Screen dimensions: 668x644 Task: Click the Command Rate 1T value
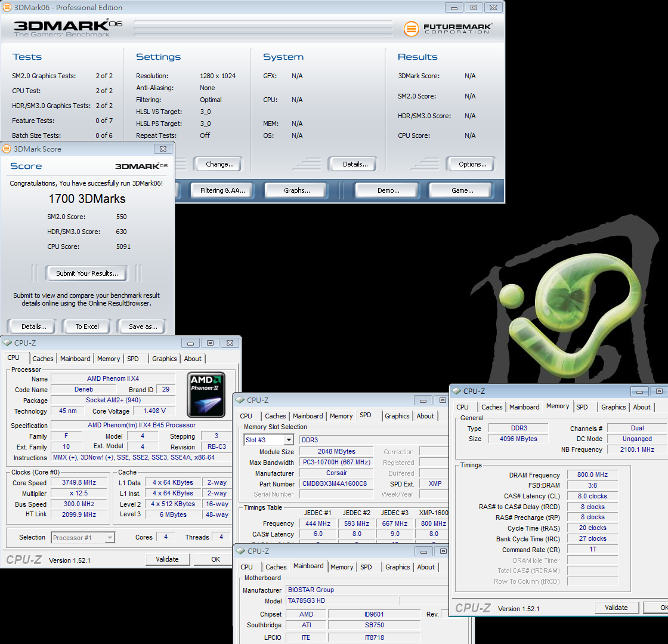[x=592, y=549]
